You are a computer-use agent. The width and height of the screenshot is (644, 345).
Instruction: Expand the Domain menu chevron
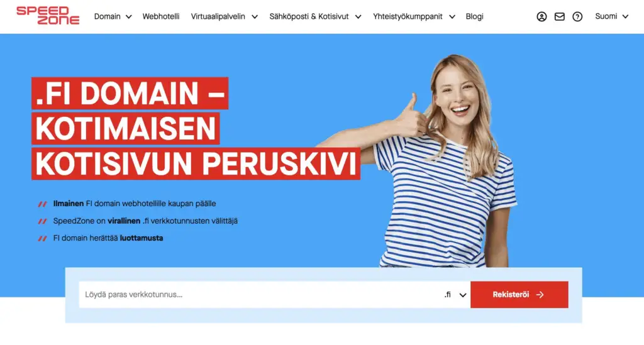coord(128,17)
